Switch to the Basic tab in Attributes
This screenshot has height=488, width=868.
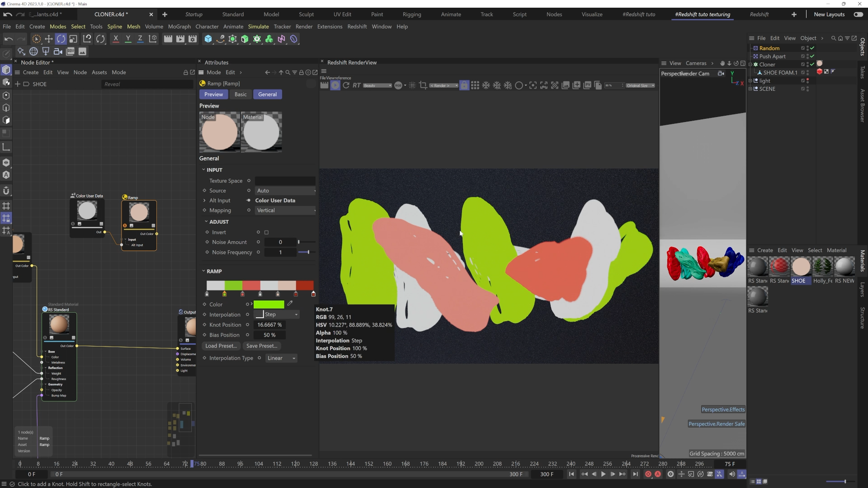[x=241, y=94]
